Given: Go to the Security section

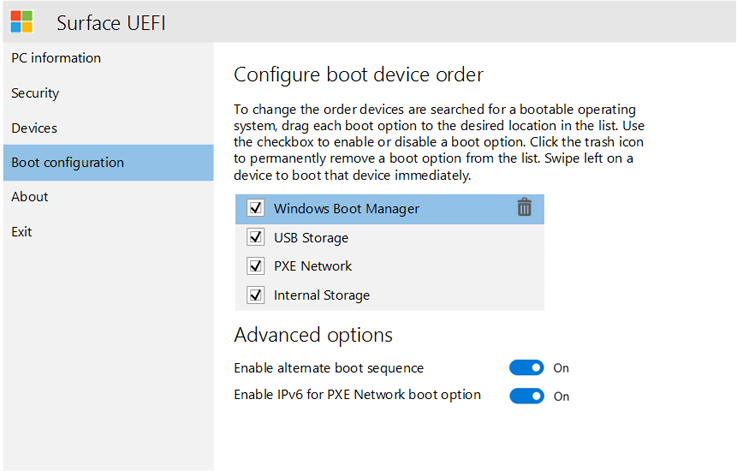Looking at the screenshot, I should coord(36,93).
